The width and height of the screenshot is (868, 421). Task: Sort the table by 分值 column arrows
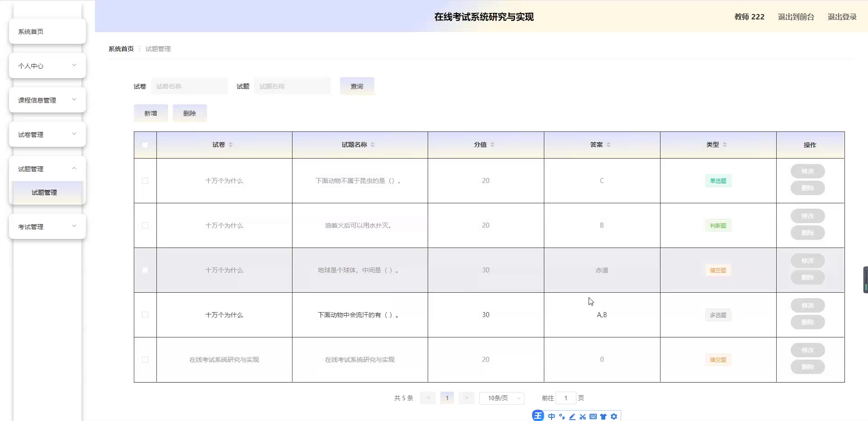(x=492, y=145)
